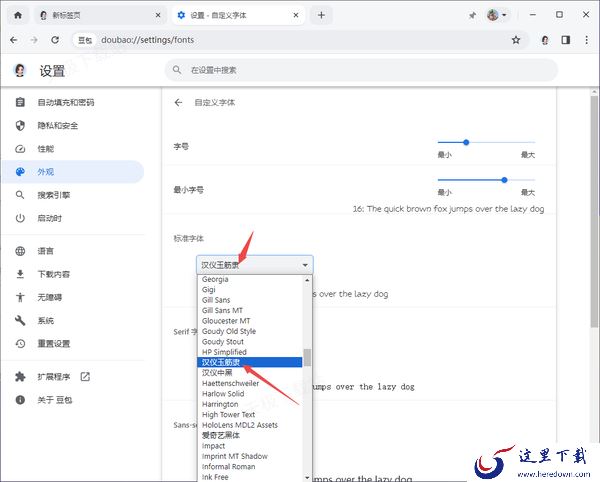Click the plus icon to open a new tab
Viewport: 600px width, 482px height.
[321, 15]
